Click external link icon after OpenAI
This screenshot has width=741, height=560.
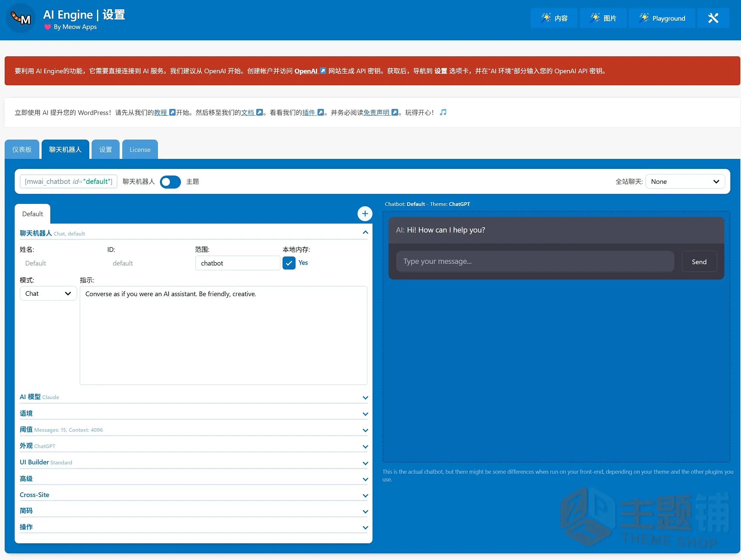[x=323, y=71]
